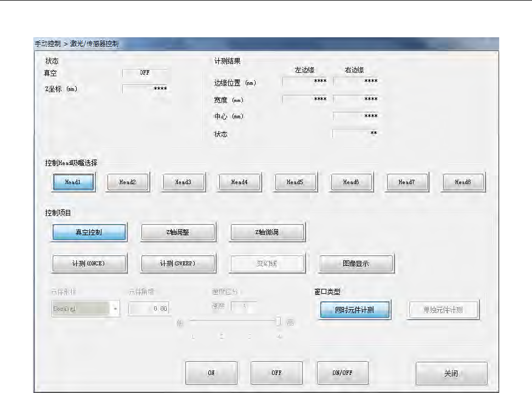Expand the 元件形状 dropdown arrow
The width and height of the screenshot is (532, 393).
click(x=115, y=309)
